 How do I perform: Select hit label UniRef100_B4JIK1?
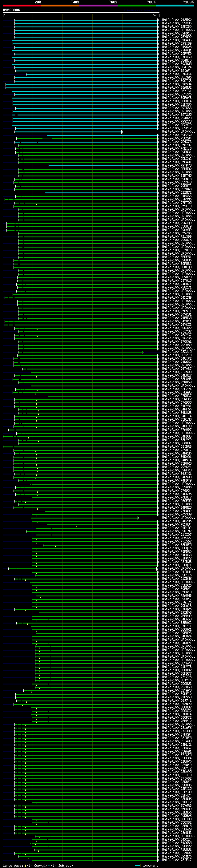coord(176,474)
